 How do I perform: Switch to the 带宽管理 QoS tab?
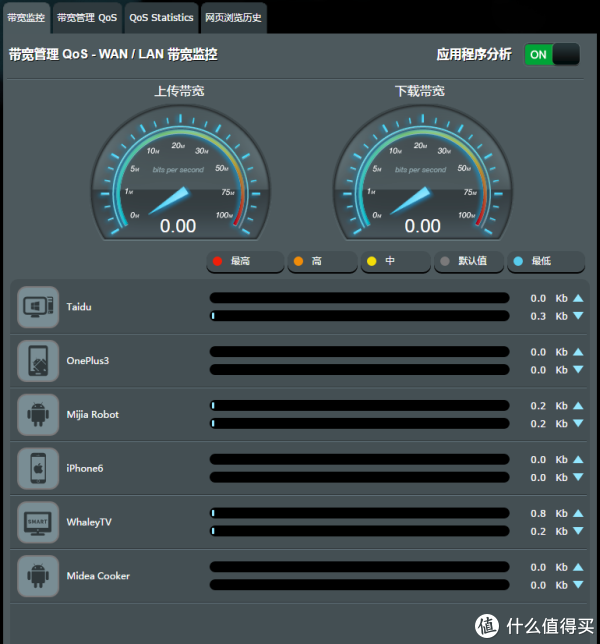click(86, 17)
